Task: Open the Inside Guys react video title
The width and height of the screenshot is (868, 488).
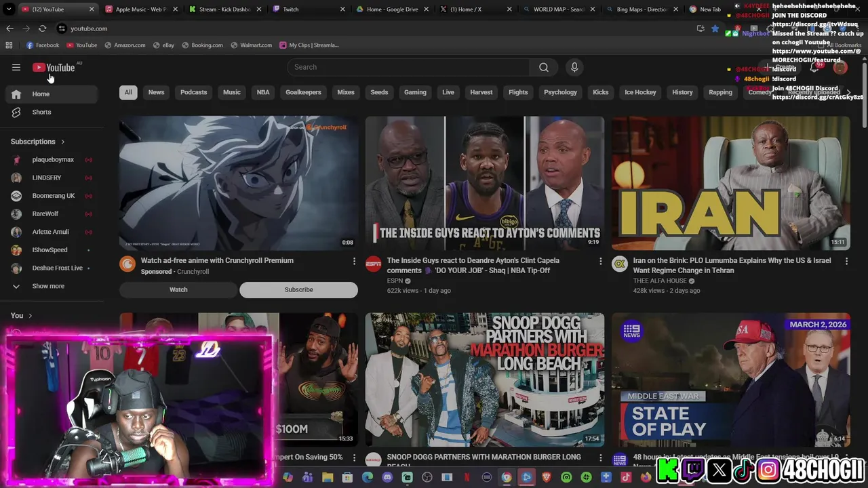Action: pos(473,265)
